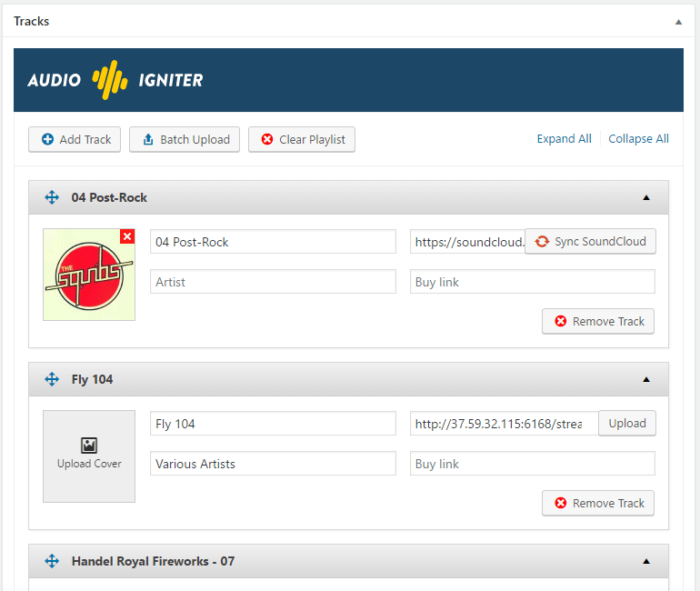Upload cover for Fly 104
Viewport: 700px width, 591px height.
(x=89, y=456)
